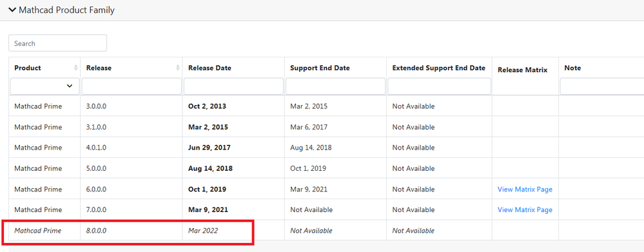Click the Support End Date filter field
The height and width of the screenshot is (252, 644).
tap(336, 86)
